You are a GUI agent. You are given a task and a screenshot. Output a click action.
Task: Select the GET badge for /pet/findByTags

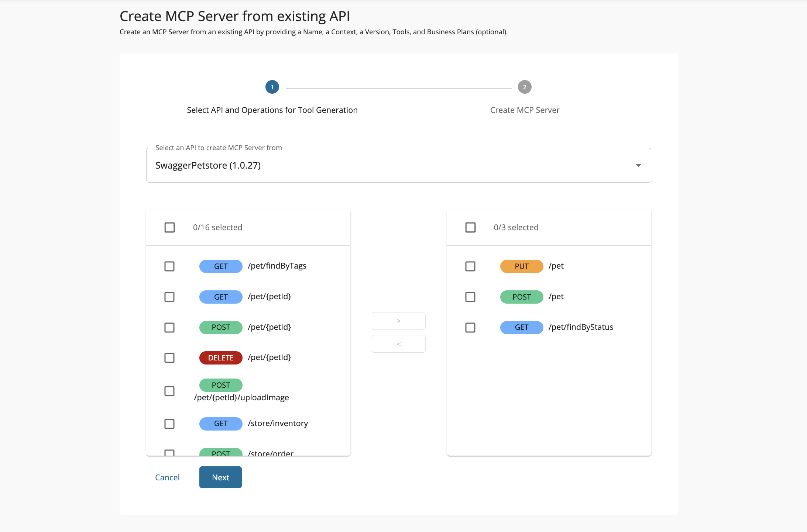click(x=220, y=266)
